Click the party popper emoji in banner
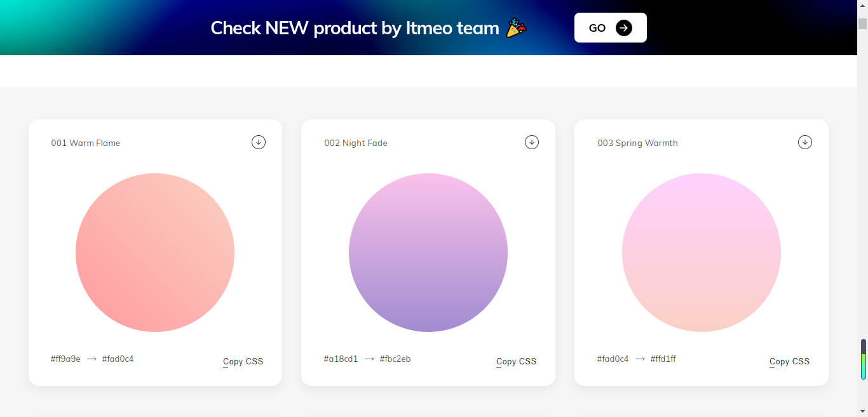This screenshot has height=417, width=868. pyautogui.click(x=516, y=28)
